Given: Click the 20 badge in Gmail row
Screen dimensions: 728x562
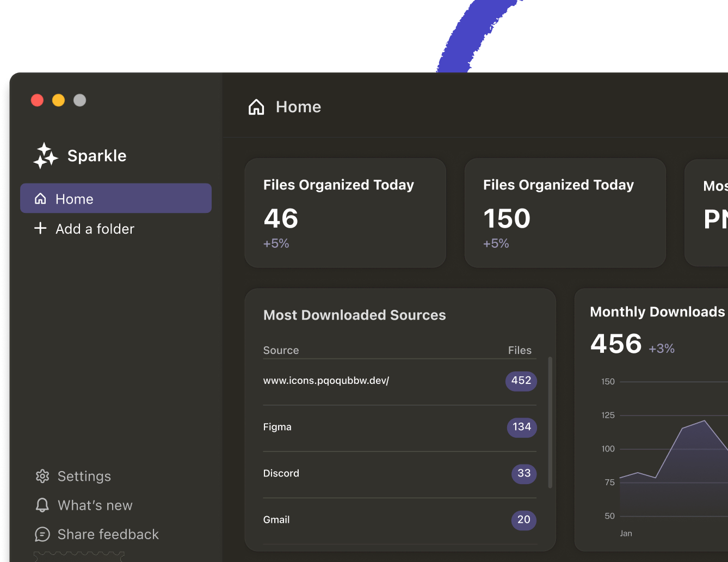Looking at the screenshot, I should [x=523, y=520].
